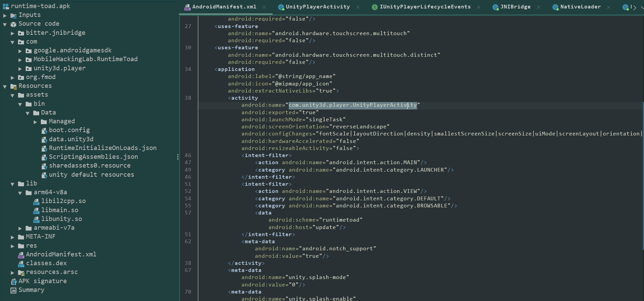Switch to the UnityPlayerActivity tab
The image size is (644, 301).
317,7
